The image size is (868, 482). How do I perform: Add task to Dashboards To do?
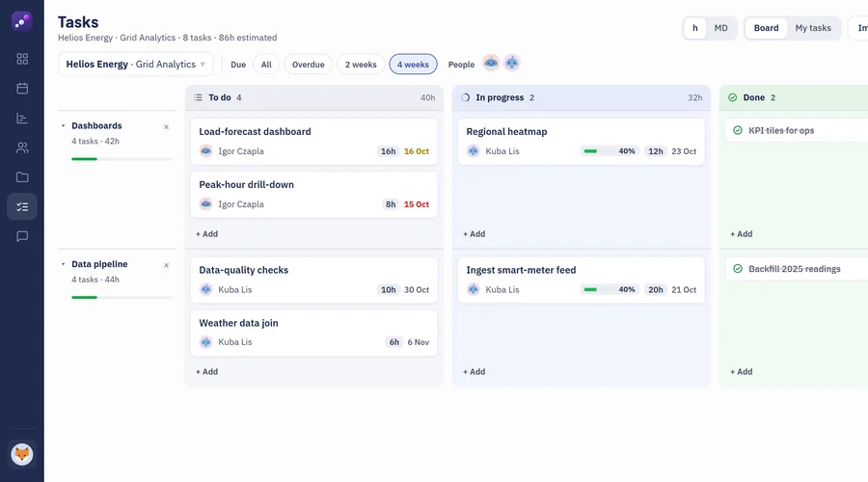[207, 234]
